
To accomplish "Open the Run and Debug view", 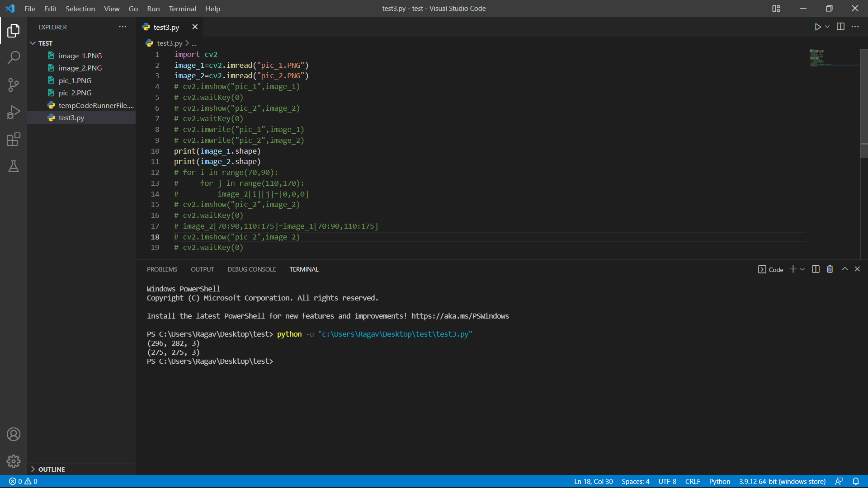I will pyautogui.click(x=14, y=112).
